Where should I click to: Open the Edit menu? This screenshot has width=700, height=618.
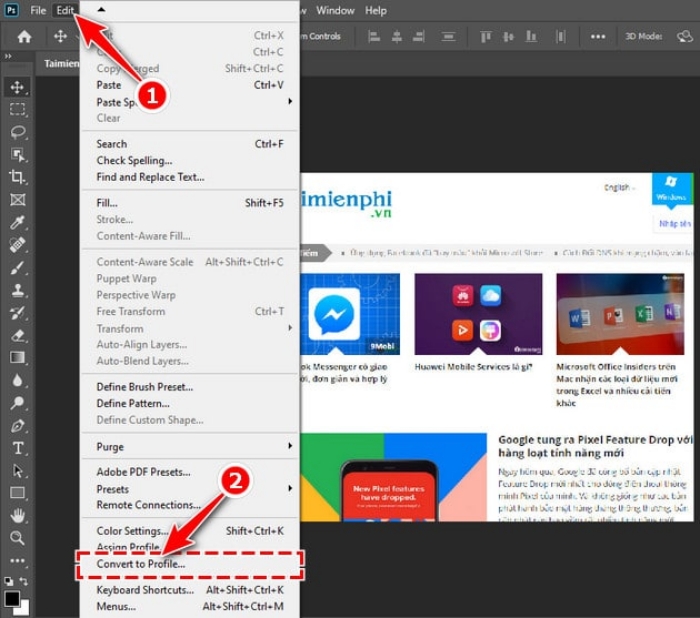point(65,10)
